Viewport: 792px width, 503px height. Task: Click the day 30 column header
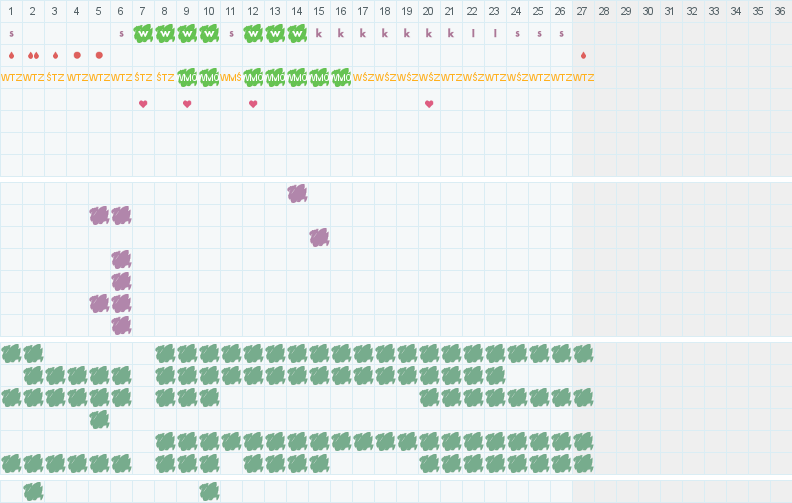[x=648, y=11]
